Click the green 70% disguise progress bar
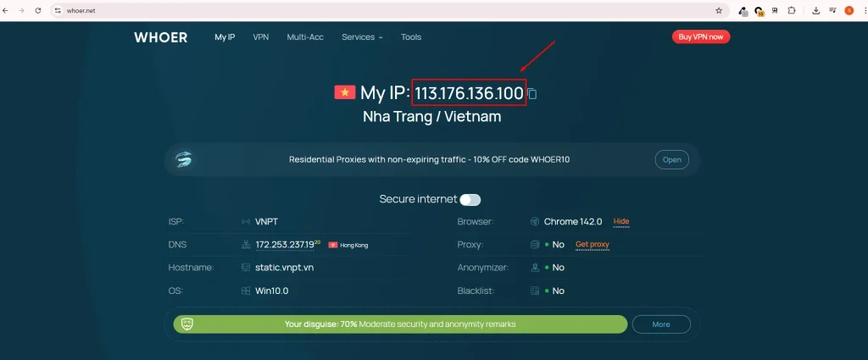This screenshot has width=868, height=360. 400,324
